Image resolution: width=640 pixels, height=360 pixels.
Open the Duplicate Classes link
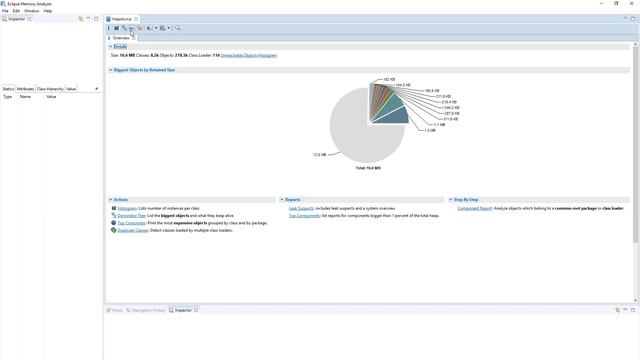(x=133, y=230)
